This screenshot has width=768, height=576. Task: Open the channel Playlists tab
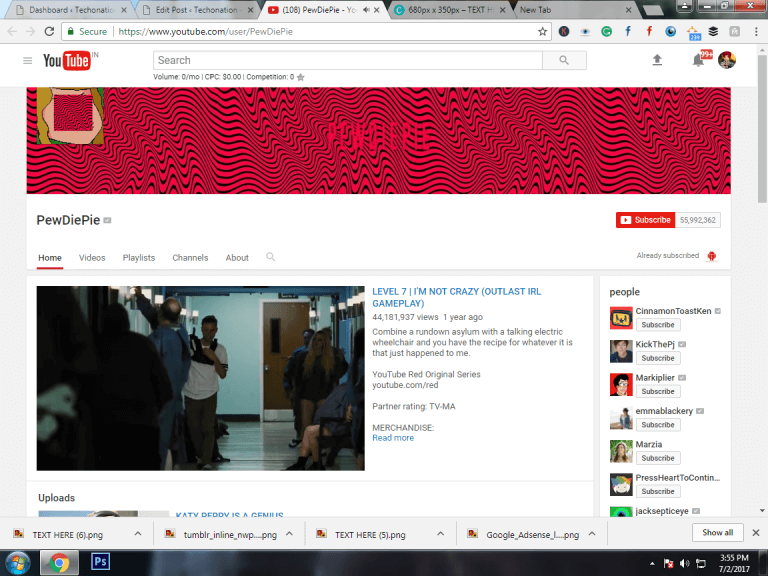(x=139, y=258)
